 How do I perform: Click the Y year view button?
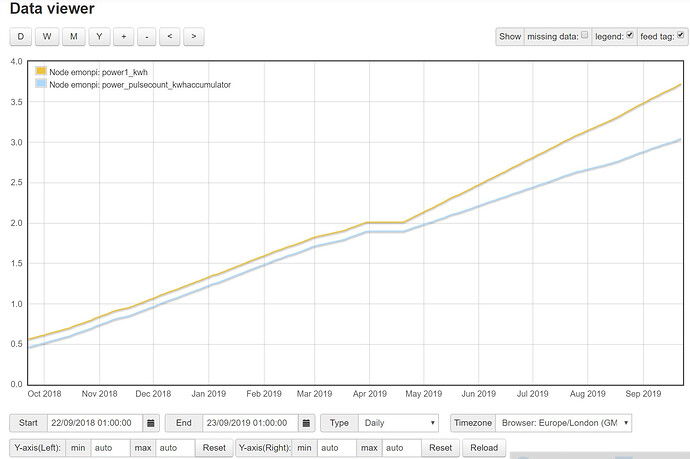point(99,37)
